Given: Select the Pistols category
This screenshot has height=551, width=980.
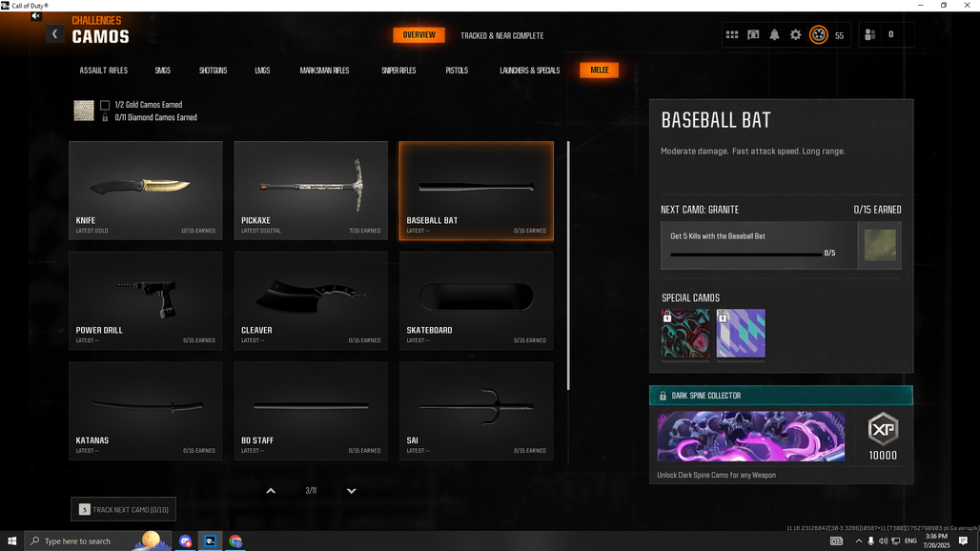Looking at the screenshot, I should pyautogui.click(x=457, y=71).
